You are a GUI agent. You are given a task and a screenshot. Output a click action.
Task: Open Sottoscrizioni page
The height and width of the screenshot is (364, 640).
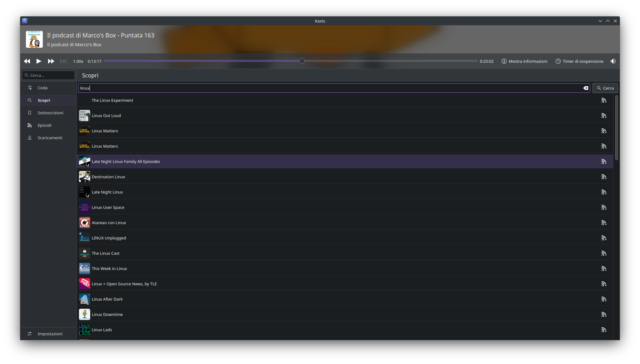point(48,113)
